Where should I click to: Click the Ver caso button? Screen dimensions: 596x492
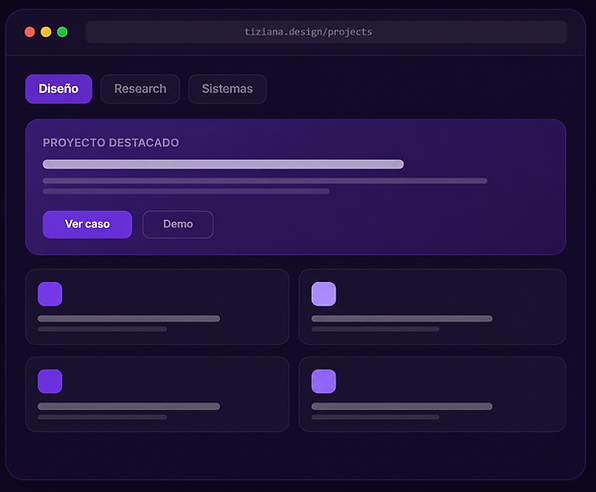pyautogui.click(x=87, y=224)
